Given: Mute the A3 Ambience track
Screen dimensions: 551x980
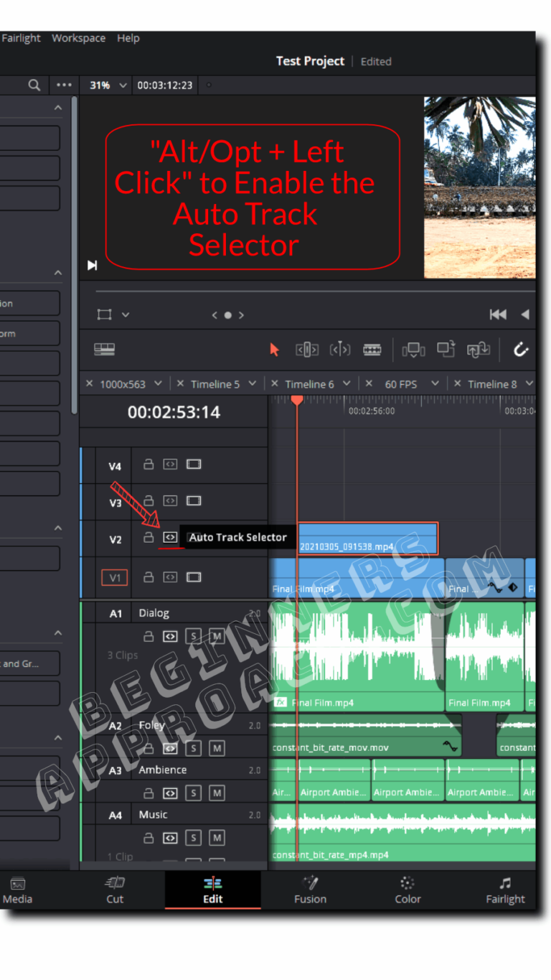Looking at the screenshot, I should click(x=217, y=793).
